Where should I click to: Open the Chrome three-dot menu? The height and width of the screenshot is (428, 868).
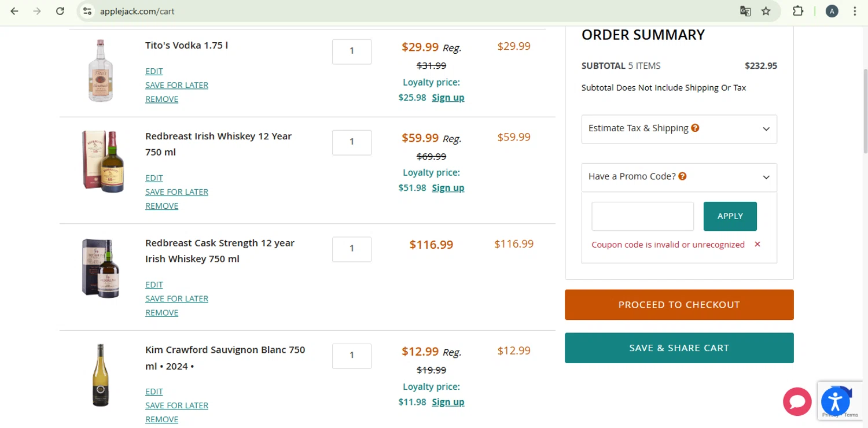pos(855,11)
